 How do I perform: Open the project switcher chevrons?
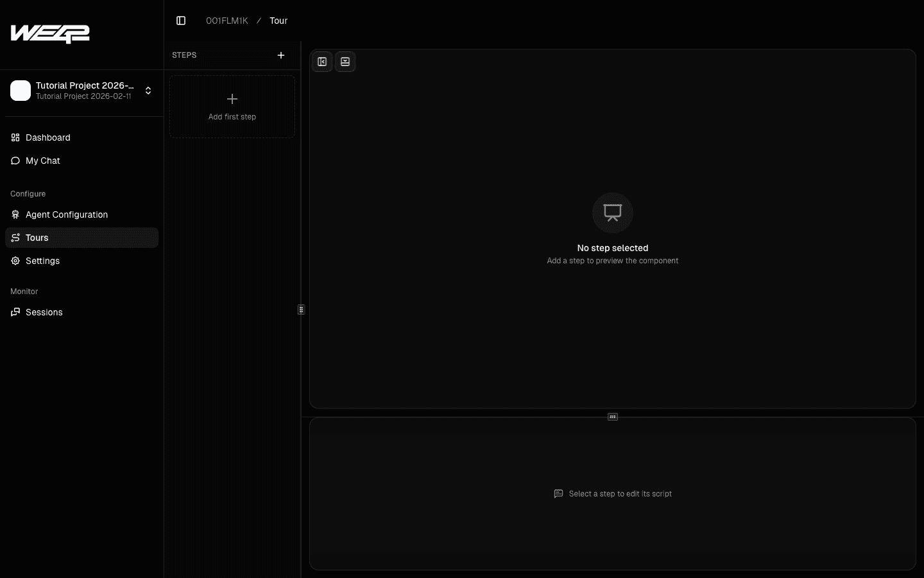pos(148,91)
